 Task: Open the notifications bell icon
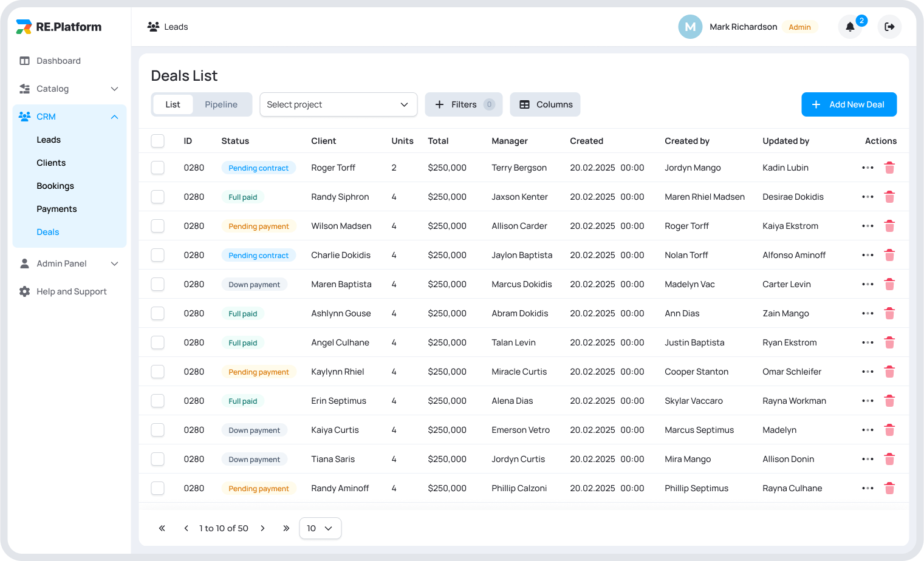pyautogui.click(x=850, y=27)
